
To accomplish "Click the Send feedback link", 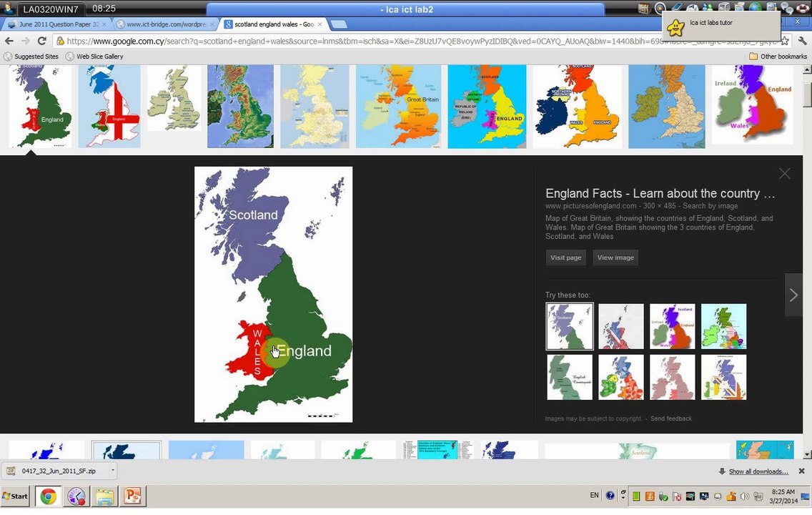I will click(670, 418).
